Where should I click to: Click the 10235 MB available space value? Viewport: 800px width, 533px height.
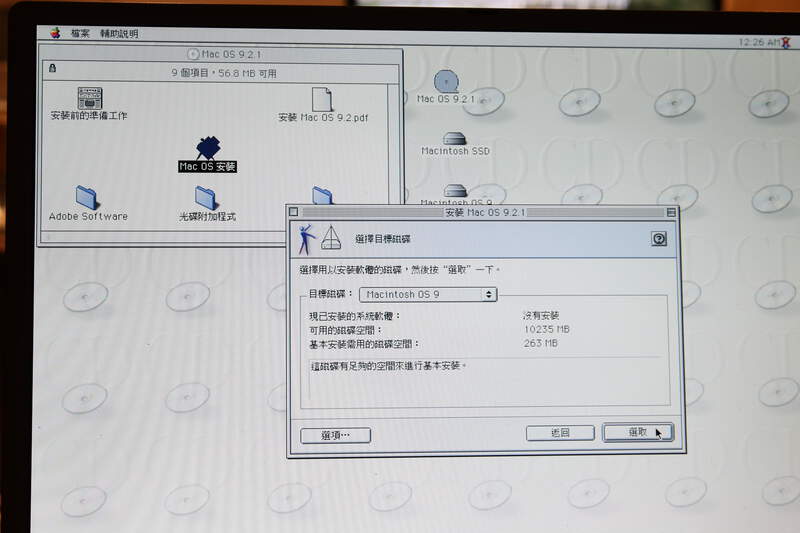pos(546,329)
